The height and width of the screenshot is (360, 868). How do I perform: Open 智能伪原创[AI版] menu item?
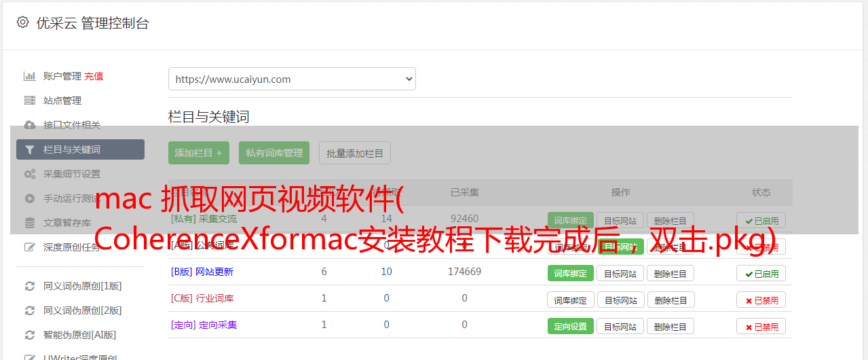[80, 335]
